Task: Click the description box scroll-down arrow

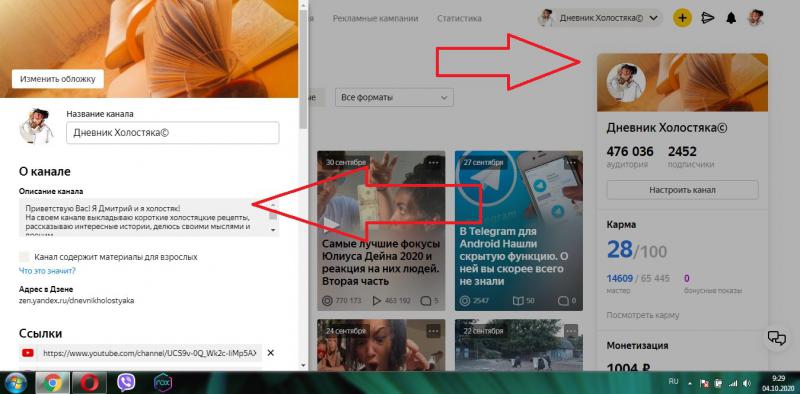Action: pyautogui.click(x=273, y=231)
